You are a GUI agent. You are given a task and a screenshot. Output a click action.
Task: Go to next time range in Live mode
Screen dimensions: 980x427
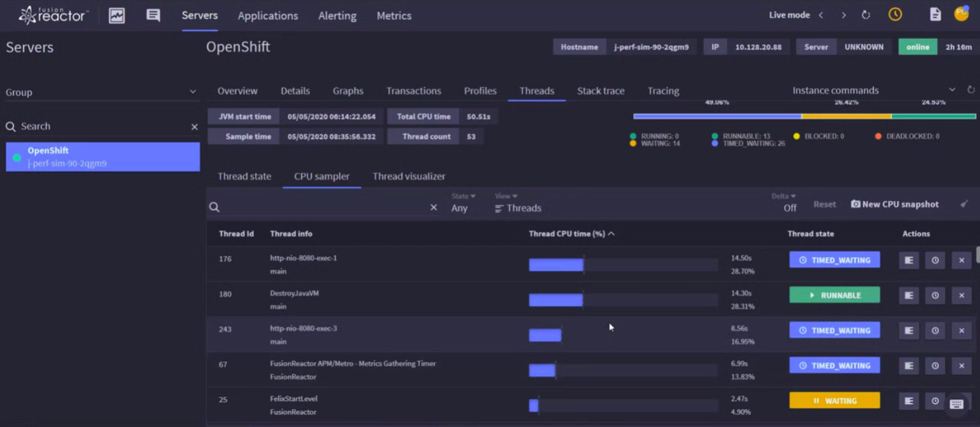pyautogui.click(x=844, y=15)
